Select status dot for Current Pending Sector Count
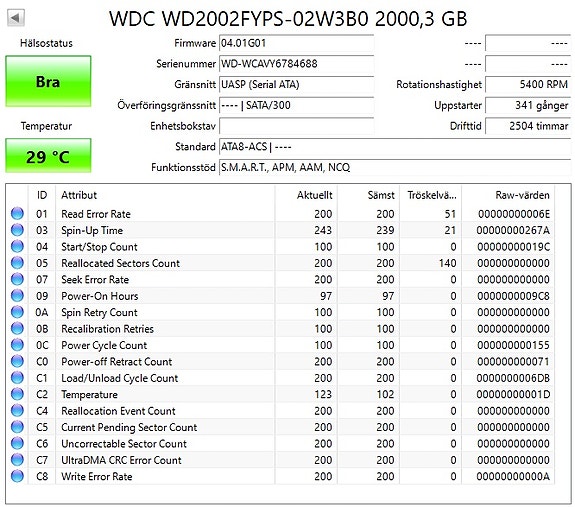Image resolution: width=575 pixels, height=507 pixels. point(17,427)
